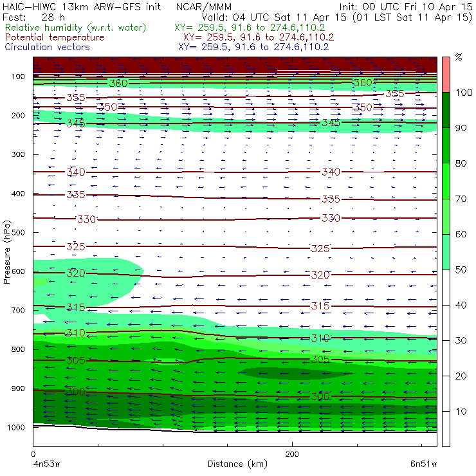476x476 pixels.
Task: Click the '6n51w' end coordinate label
Action: click(423, 464)
